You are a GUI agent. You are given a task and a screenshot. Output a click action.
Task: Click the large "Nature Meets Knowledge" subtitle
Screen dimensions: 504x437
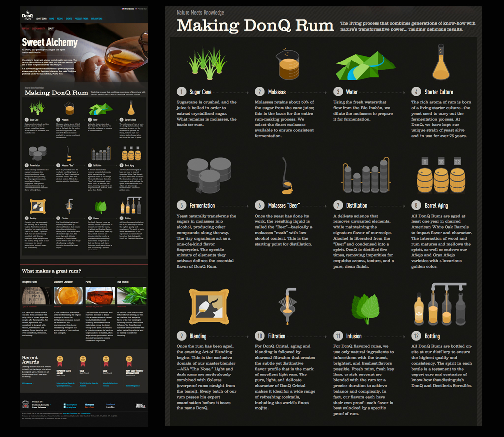tap(200, 12)
